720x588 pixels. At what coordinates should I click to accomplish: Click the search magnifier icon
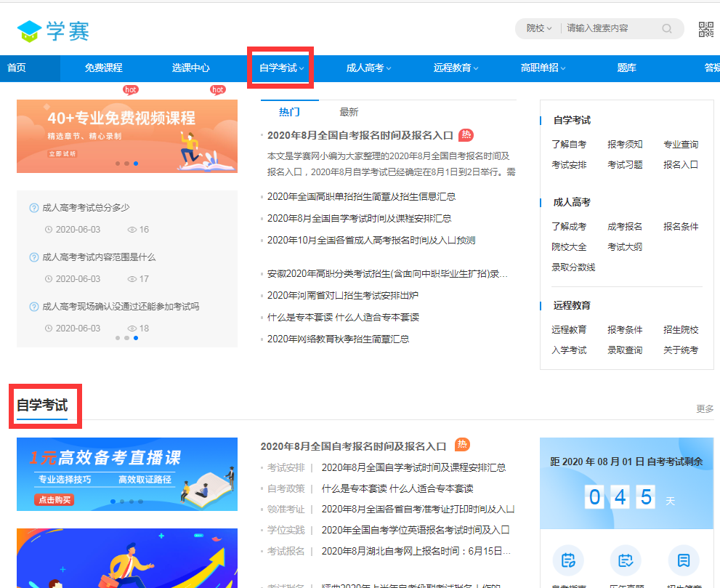pyautogui.click(x=667, y=28)
